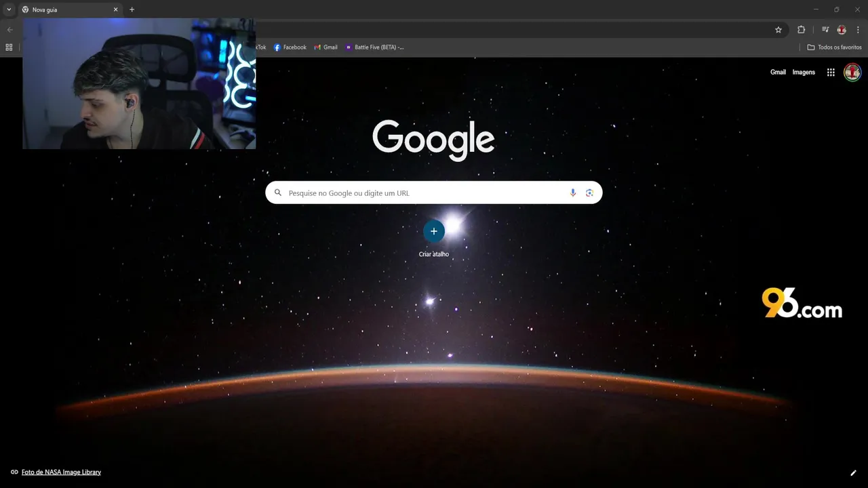Minimize the Chrome window
The height and width of the screenshot is (488, 868).
point(816,9)
